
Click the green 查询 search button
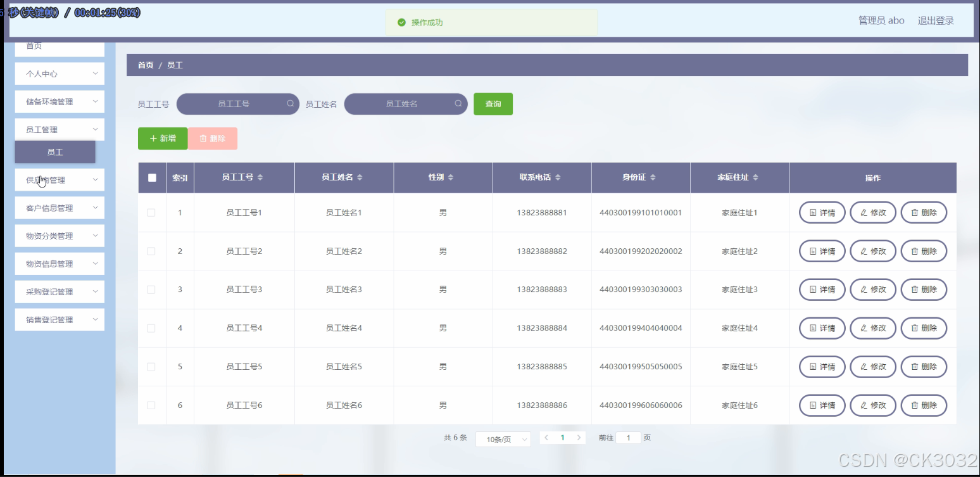tap(493, 104)
